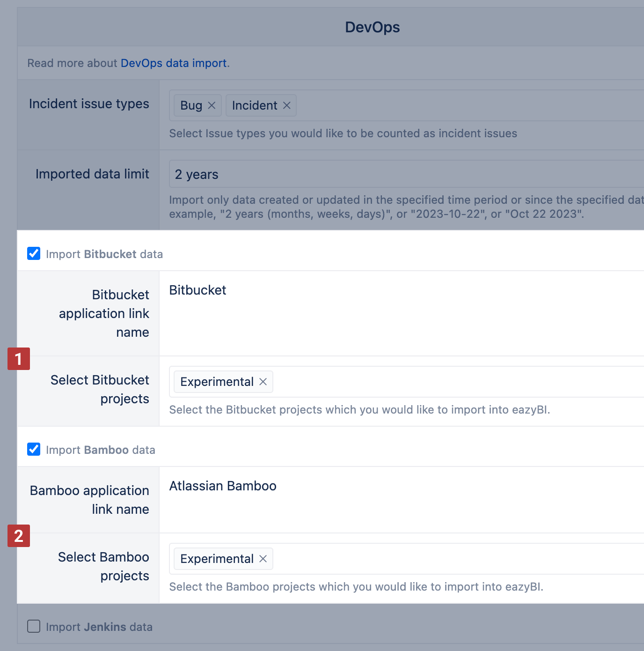This screenshot has height=651, width=644.
Task: Click the red number 2 marker badge
Action: click(19, 536)
